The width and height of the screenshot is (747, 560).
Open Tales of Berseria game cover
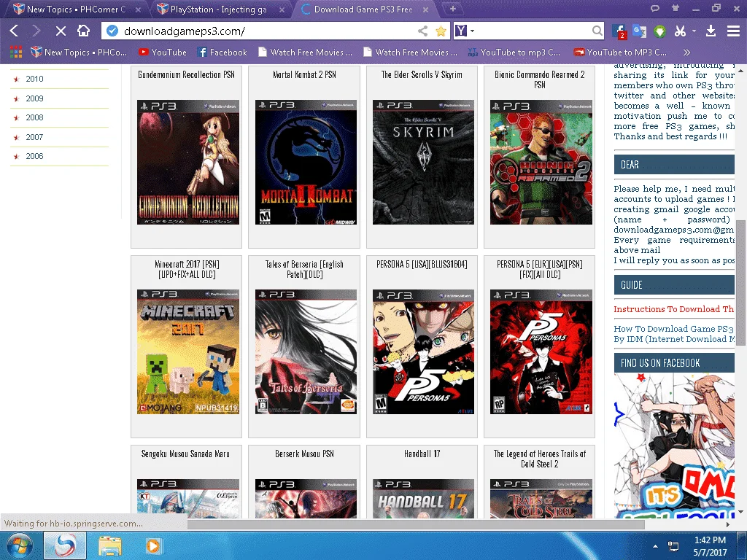[306, 352]
